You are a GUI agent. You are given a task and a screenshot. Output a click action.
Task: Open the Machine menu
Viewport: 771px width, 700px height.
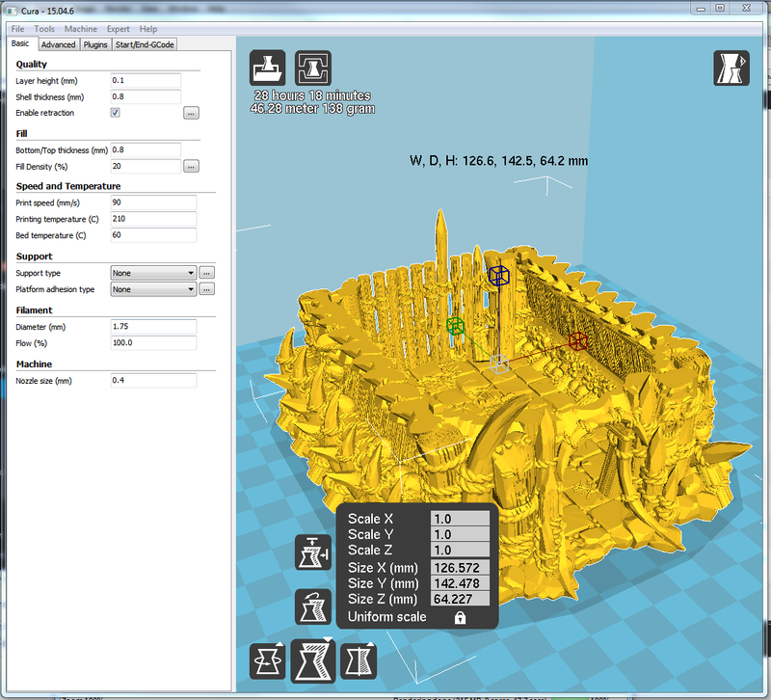(x=81, y=29)
